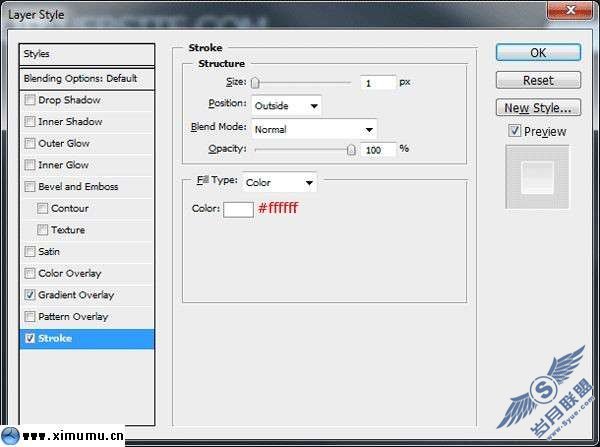Screen dimensions: 600x447
Task: Select the Outer Glow label
Action: (x=64, y=144)
